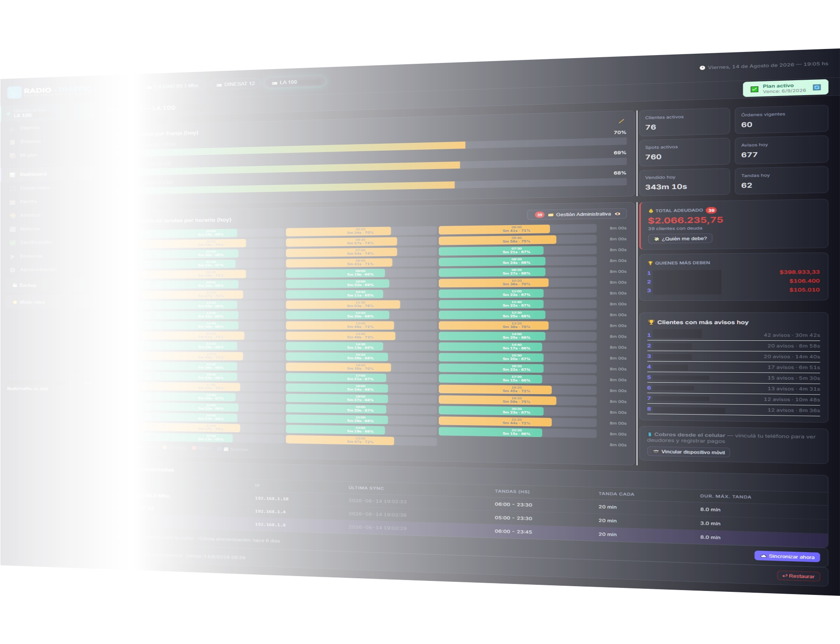Screen dimensions: 840x644
Task: Switch to the DINESAT 12 station tab
Action: 236,84
